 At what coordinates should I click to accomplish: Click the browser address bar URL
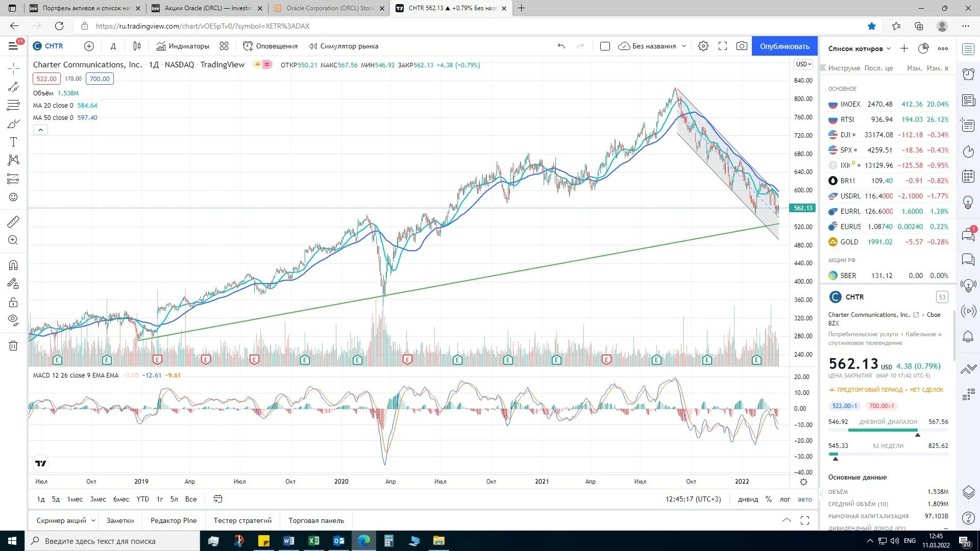click(203, 26)
